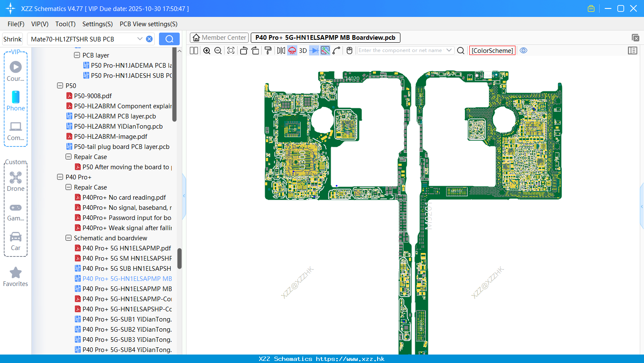Open the right side panel layout icon
Image resolution: width=644 pixels, height=363 pixels.
point(633,50)
